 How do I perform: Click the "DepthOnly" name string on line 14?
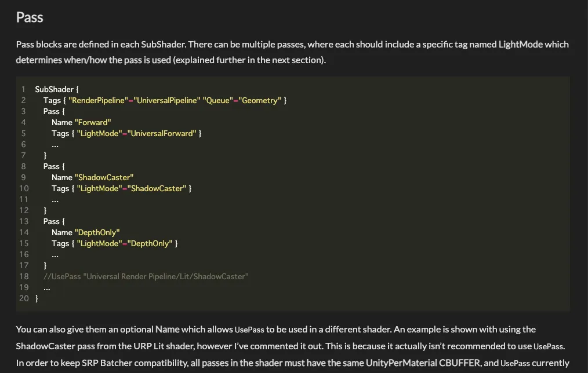coord(97,233)
